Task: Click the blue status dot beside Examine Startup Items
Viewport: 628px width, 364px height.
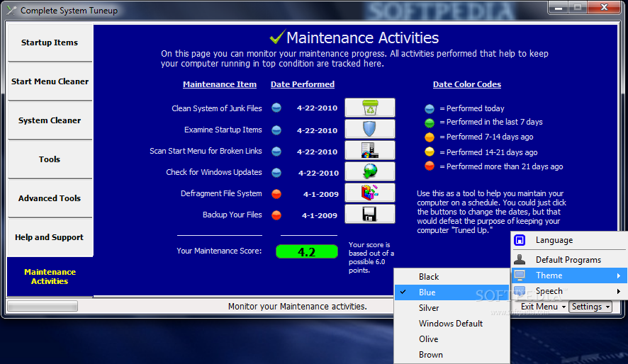Action: coord(276,130)
